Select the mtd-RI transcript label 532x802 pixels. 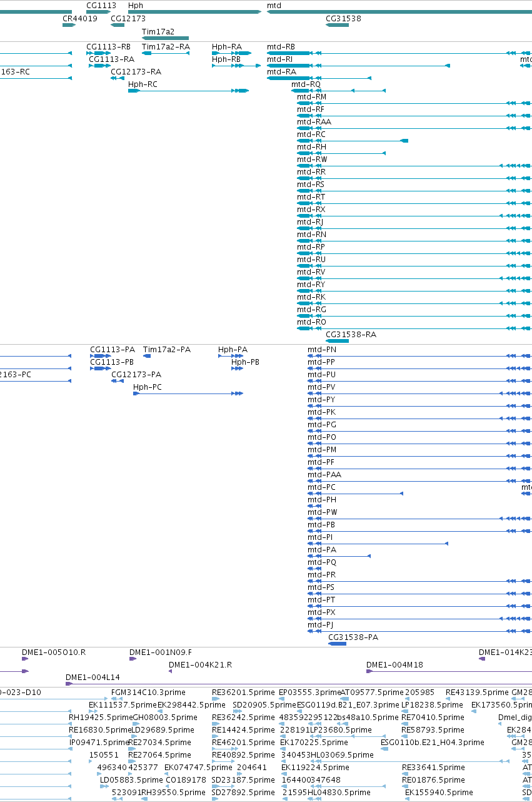(x=279, y=59)
